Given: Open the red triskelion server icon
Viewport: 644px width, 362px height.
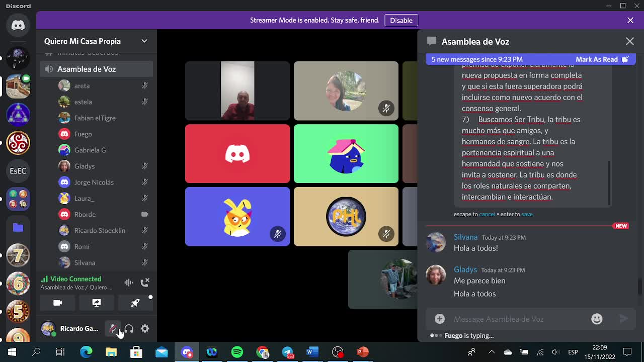Looking at the screenshot, I should 18,143.
